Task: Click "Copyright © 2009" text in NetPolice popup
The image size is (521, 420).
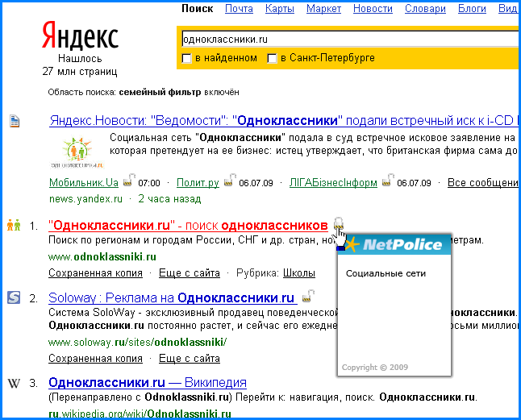Action: coord(375,368)
